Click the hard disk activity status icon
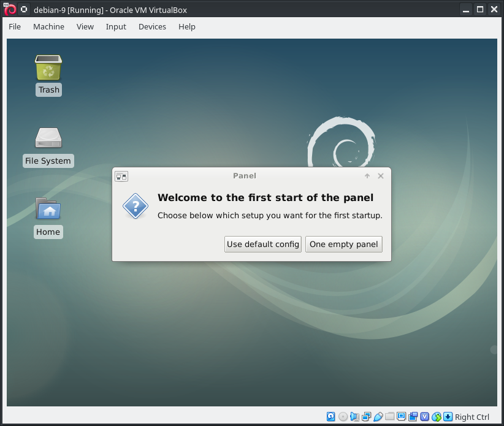The image size is (504, 426). pyautogui.click(x=331, y=417)
